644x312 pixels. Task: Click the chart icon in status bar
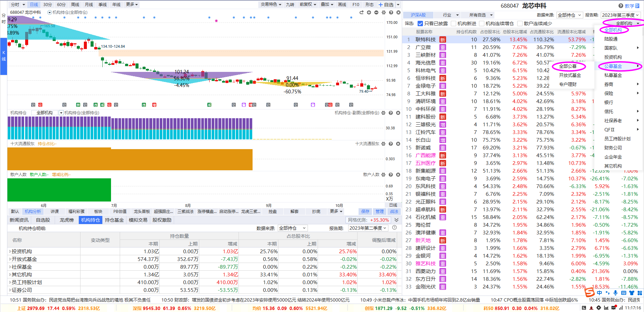pos(606,308)
